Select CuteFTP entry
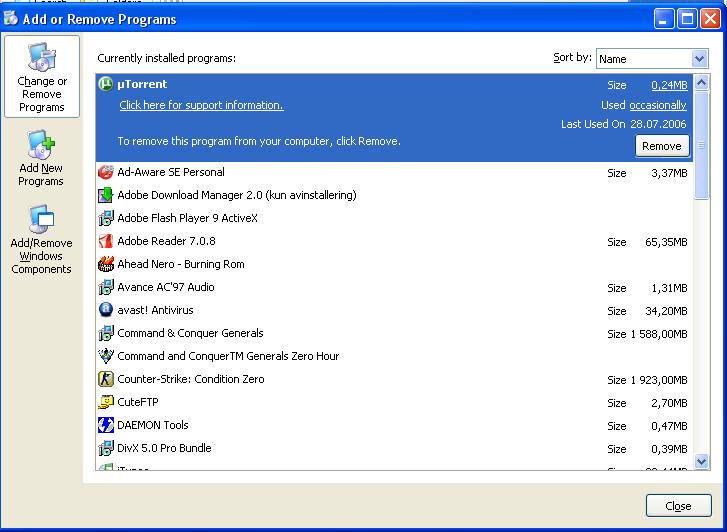The image size is (727, 532). pos(394,402)
